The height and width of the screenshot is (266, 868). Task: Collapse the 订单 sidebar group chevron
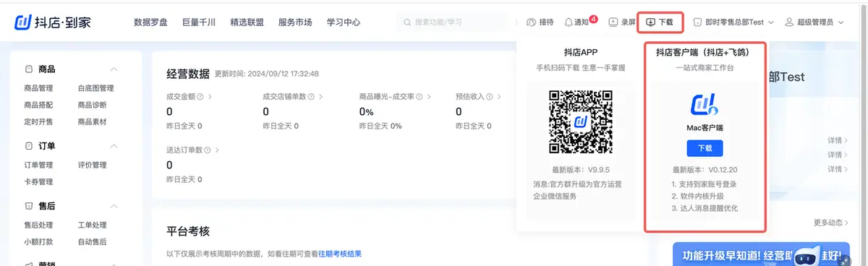coord(114,146)
